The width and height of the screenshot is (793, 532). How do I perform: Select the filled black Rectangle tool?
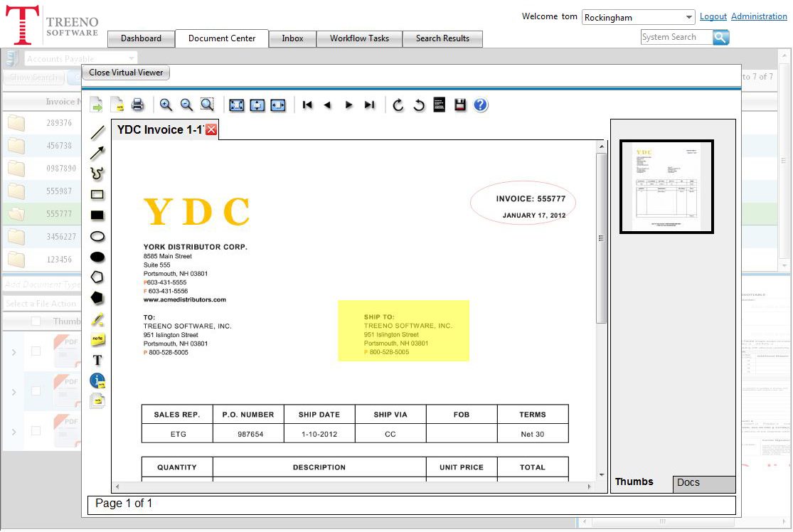click(x=97, y=216)
